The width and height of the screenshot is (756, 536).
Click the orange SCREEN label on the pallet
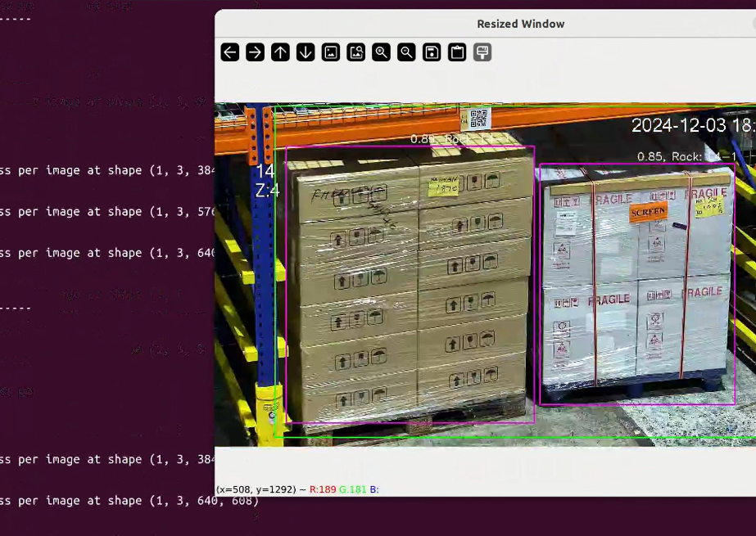(x=648, y=212)
